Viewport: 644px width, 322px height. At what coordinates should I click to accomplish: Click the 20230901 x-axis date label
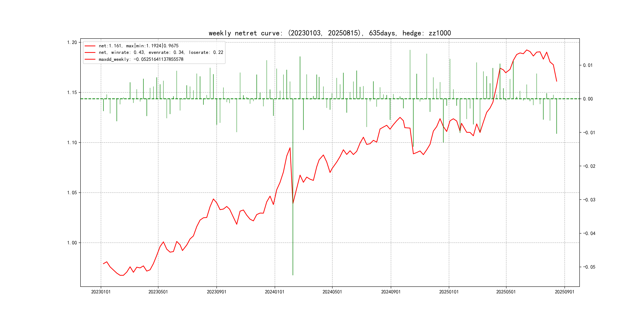point(216,292)
